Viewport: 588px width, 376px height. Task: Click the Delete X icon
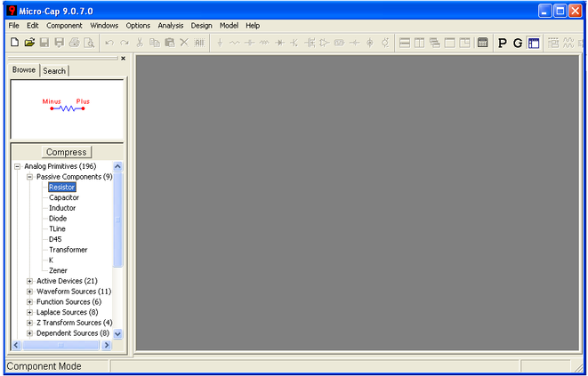pyautogui.click(x=184, y=43)
